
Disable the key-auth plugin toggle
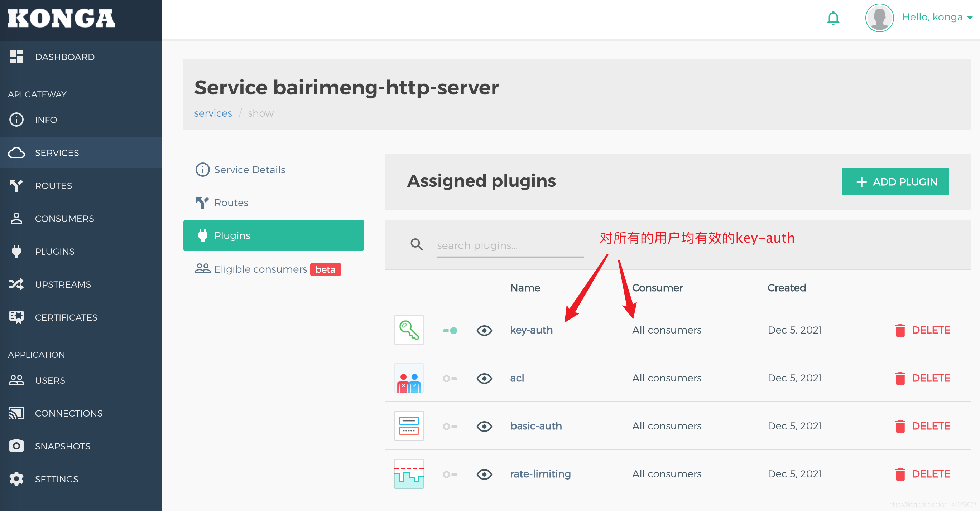[x=450, y=330]
